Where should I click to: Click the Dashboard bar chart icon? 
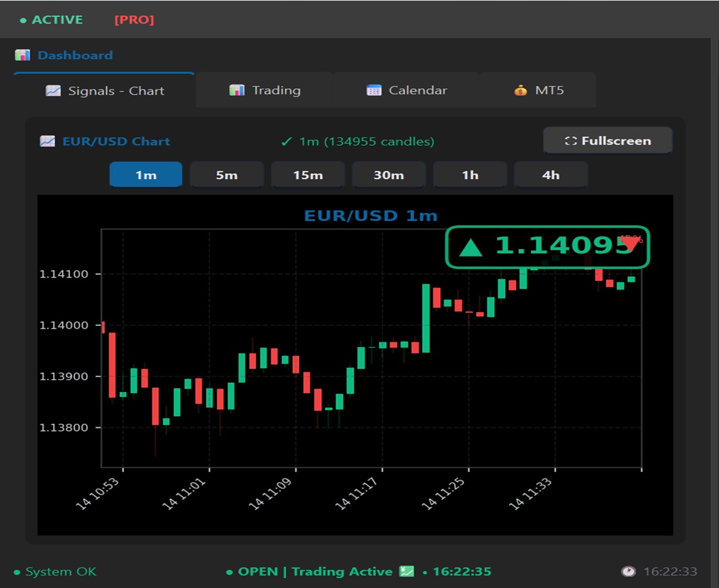(x=22, y=56)
